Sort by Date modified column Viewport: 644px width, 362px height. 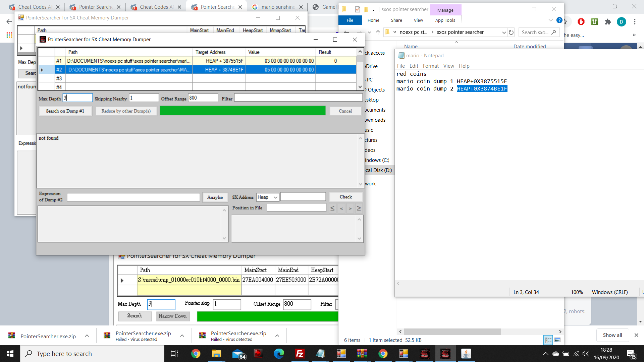(x=530, y=46)
